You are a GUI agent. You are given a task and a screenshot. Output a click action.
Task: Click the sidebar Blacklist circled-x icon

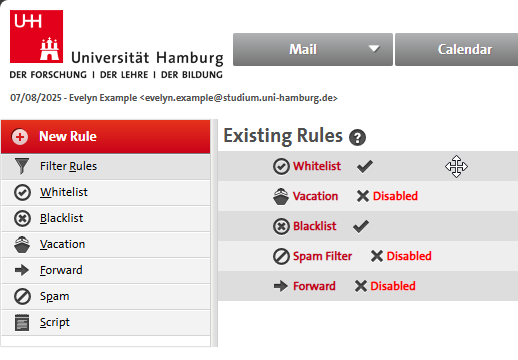[22, 219]
